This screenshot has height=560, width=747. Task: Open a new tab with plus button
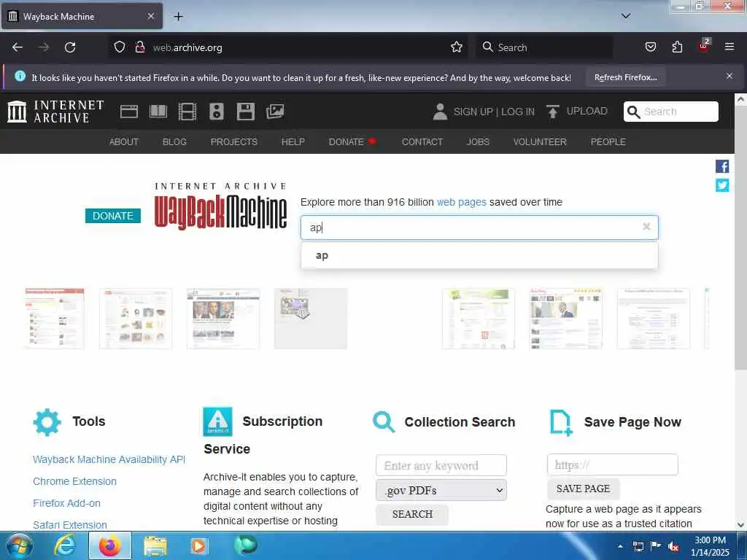coord(178,17)
